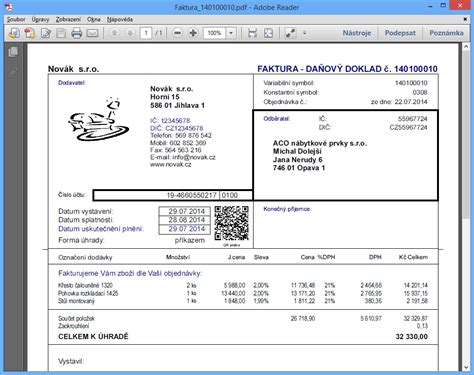The height and width of the screenshot is (375, 474).
Task: Open the Nástroje pane
Action: pos(357,33)
